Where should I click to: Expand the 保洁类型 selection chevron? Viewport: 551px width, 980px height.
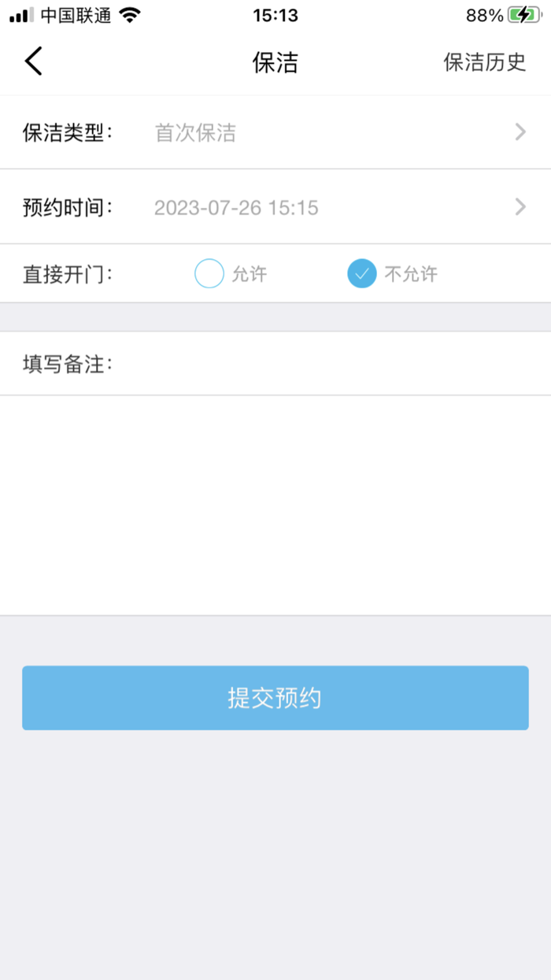pos(519,132)
